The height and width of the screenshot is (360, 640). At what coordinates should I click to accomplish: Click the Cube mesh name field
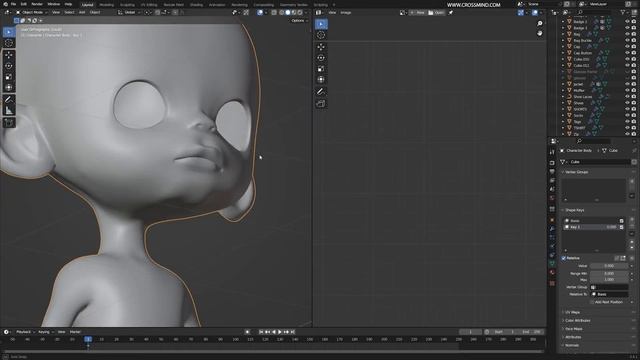click(599, 162)
